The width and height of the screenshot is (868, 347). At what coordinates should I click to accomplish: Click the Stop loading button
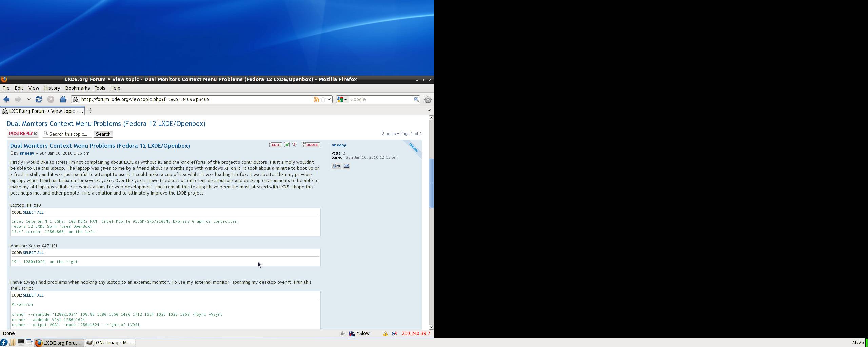pyautogui.click(x=51, y=99)
